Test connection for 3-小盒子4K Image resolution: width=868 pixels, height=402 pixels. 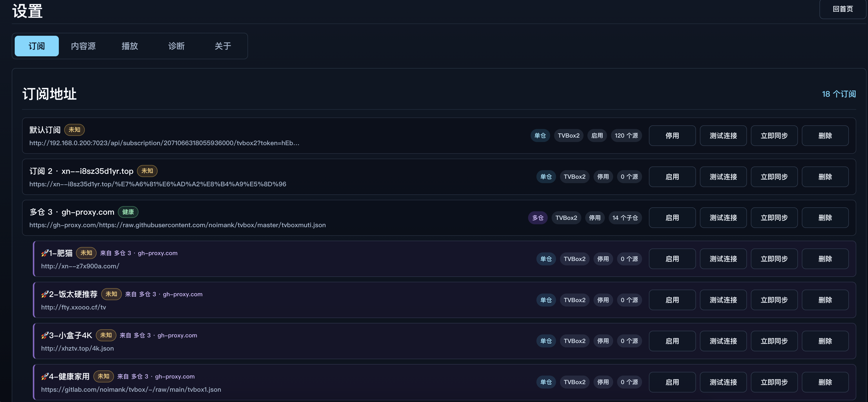[723, 341]
